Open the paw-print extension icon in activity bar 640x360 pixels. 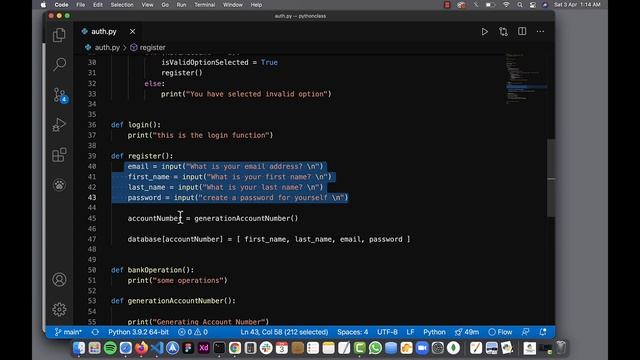click(59, 185)
